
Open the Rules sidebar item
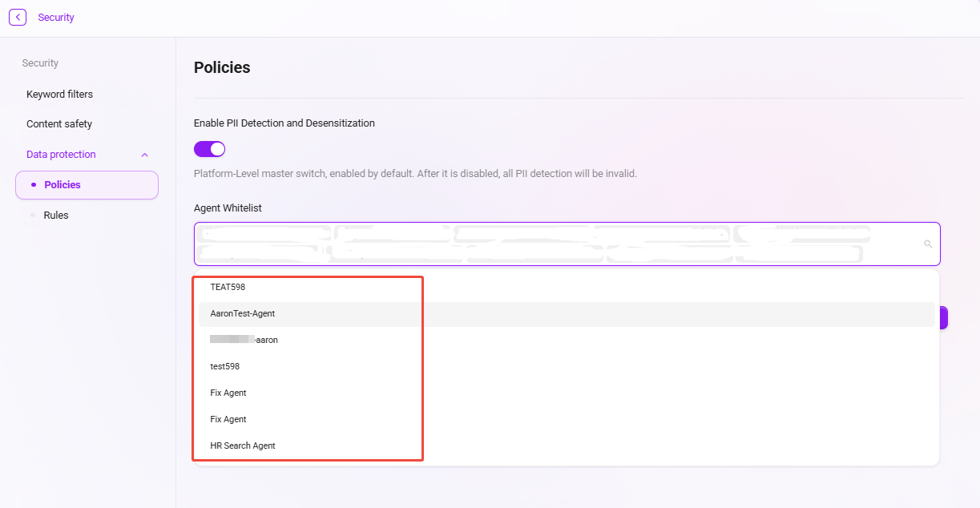56,216
